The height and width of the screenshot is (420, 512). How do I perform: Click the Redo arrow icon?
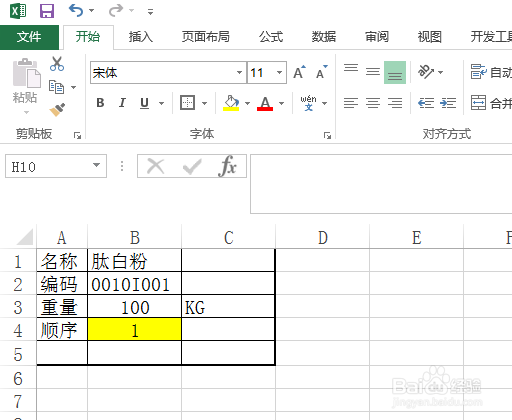(116, 10)
